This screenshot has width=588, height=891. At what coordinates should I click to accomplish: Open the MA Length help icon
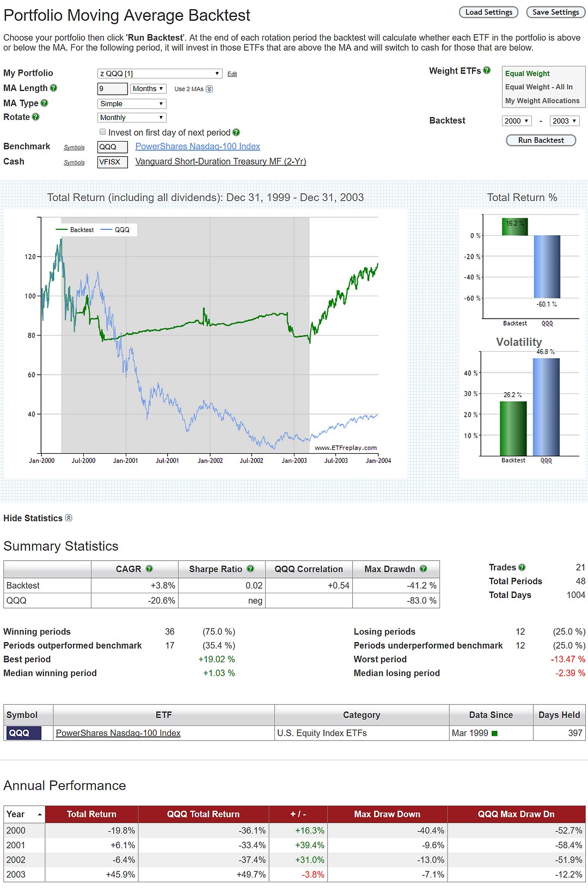53,88
